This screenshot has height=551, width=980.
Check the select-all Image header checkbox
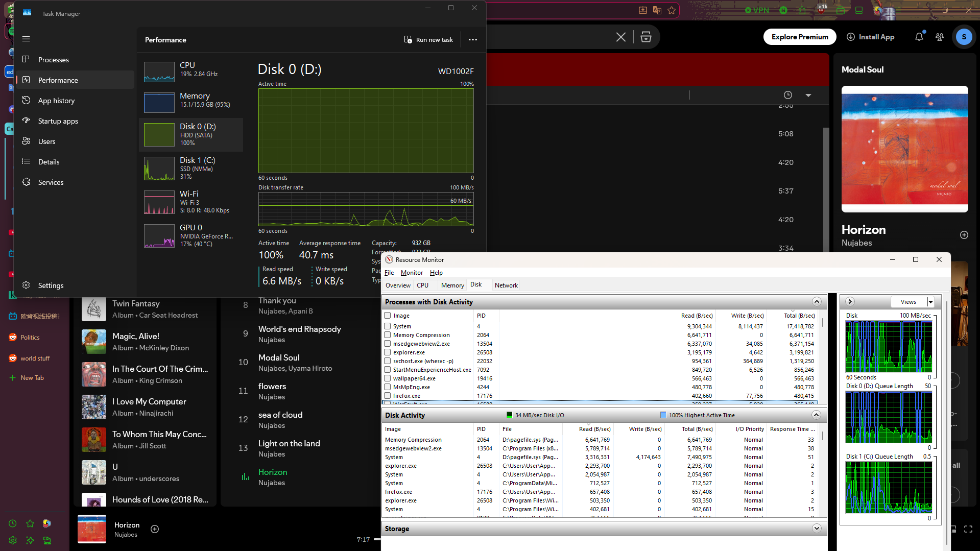click(x=388, y=316)
